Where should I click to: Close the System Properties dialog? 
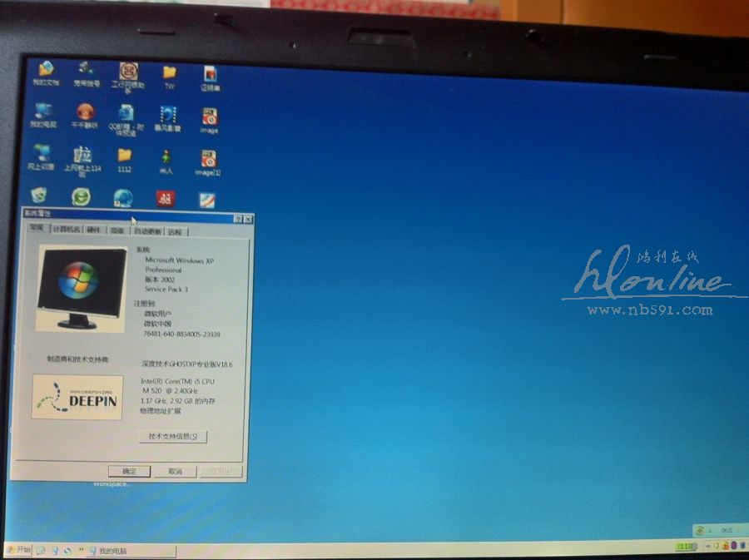248,220
